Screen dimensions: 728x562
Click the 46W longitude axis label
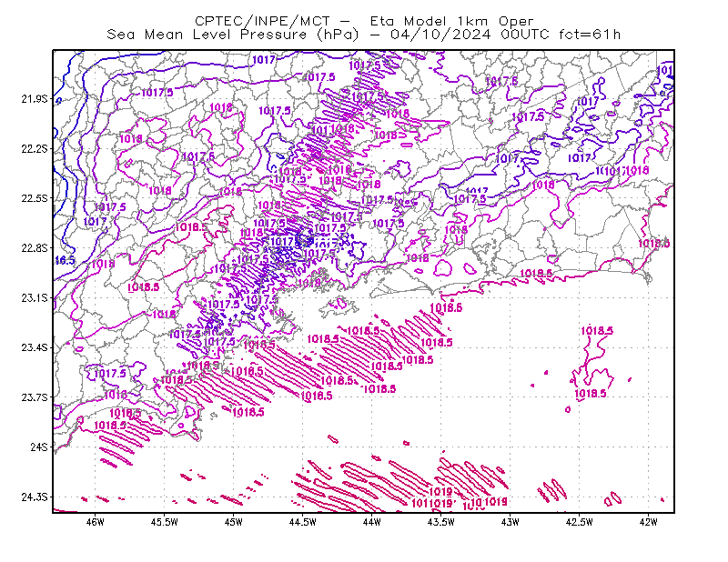pyautogui.click(x=96, y=522)
